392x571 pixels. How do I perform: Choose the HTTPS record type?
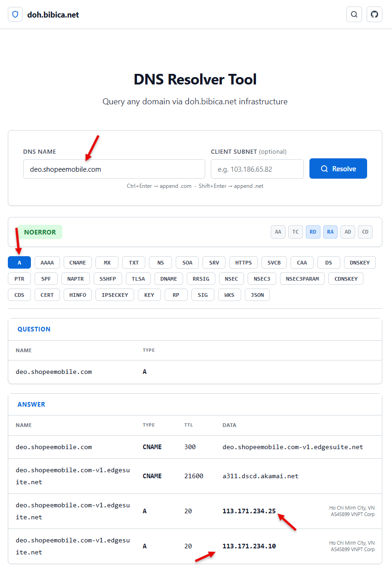(x=244, y=263)
